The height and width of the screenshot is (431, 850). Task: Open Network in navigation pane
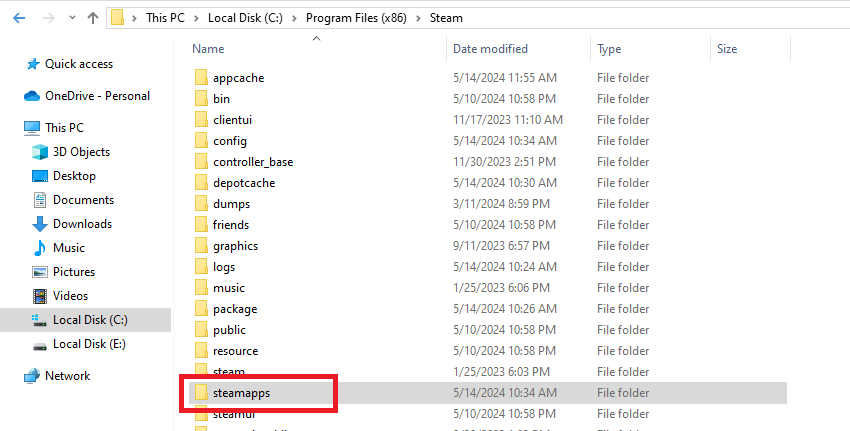[68, 376]
